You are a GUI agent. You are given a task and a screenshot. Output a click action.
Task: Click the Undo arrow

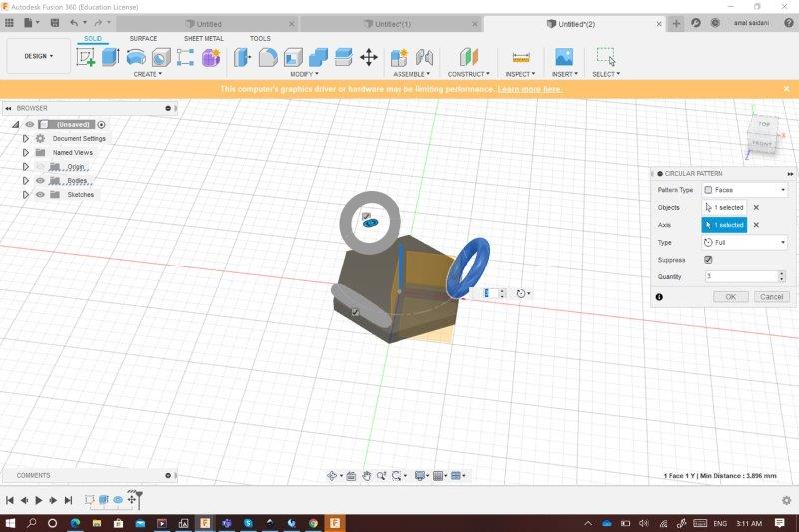click(x=74, y=23)
